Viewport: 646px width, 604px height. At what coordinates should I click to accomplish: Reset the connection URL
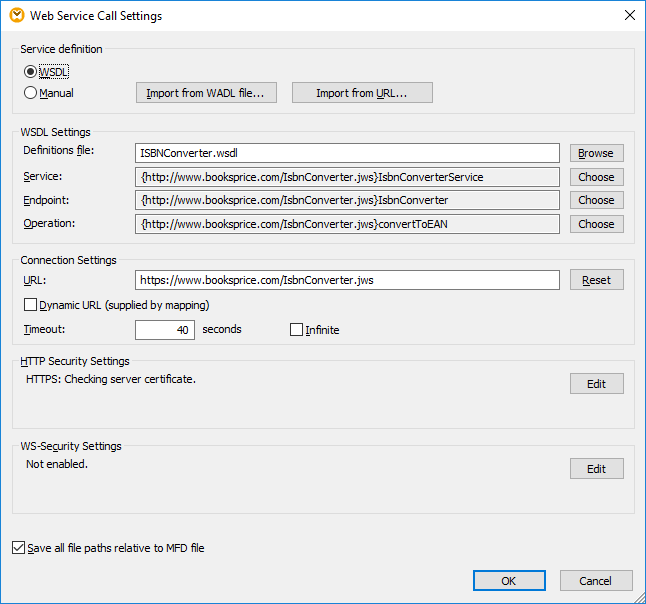(596, 280)
